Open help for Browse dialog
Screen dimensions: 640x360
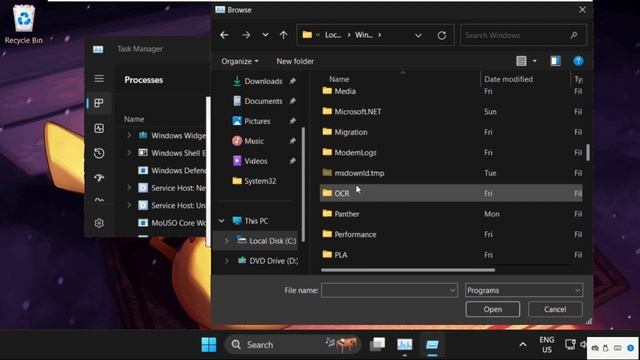pyautogui.click(x=578, y=61)
